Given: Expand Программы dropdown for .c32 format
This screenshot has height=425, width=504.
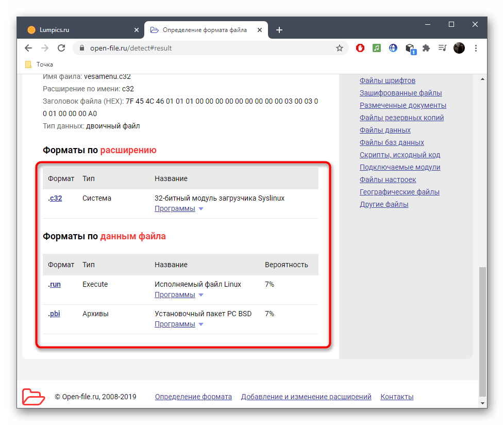Looking at the screenshot, I should pyautogui.click(x=179, y=209).
